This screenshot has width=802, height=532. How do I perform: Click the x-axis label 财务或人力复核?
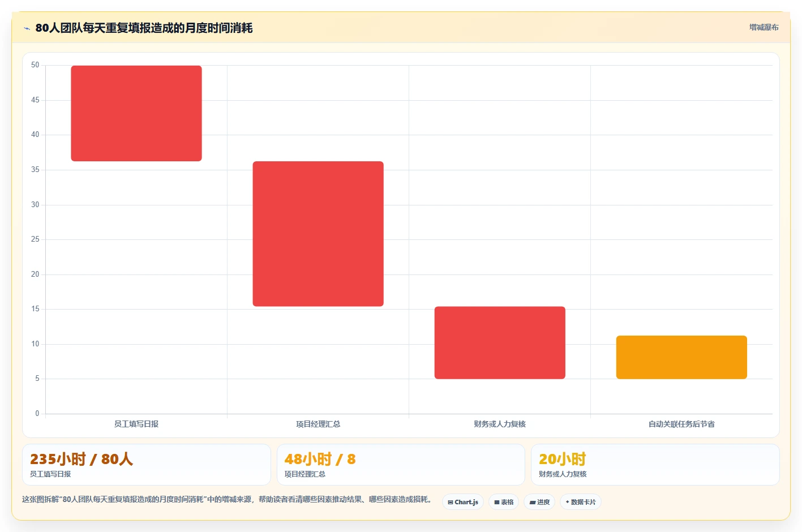[500, 424]
